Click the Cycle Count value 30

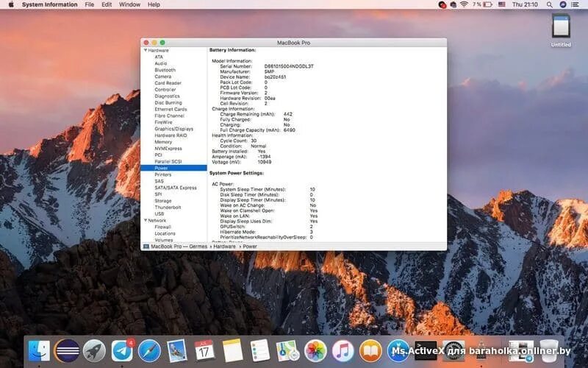tap(254, 141)
